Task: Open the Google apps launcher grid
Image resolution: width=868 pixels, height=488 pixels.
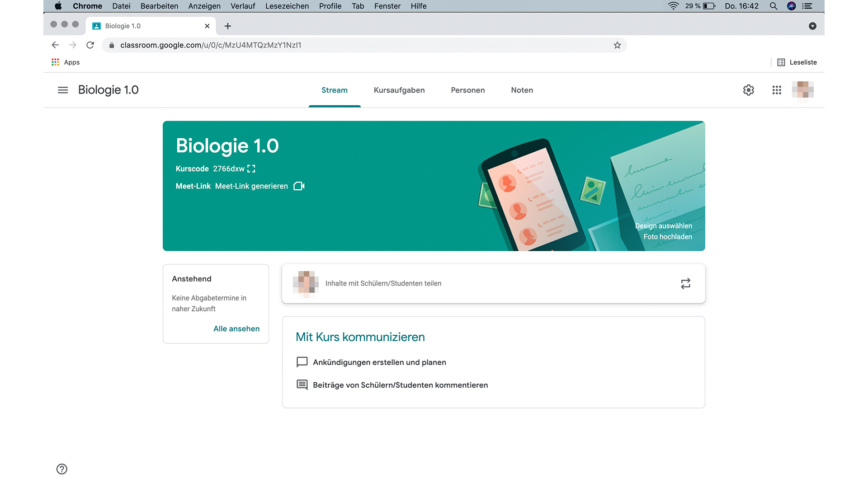Action: (x=777, y=90)
